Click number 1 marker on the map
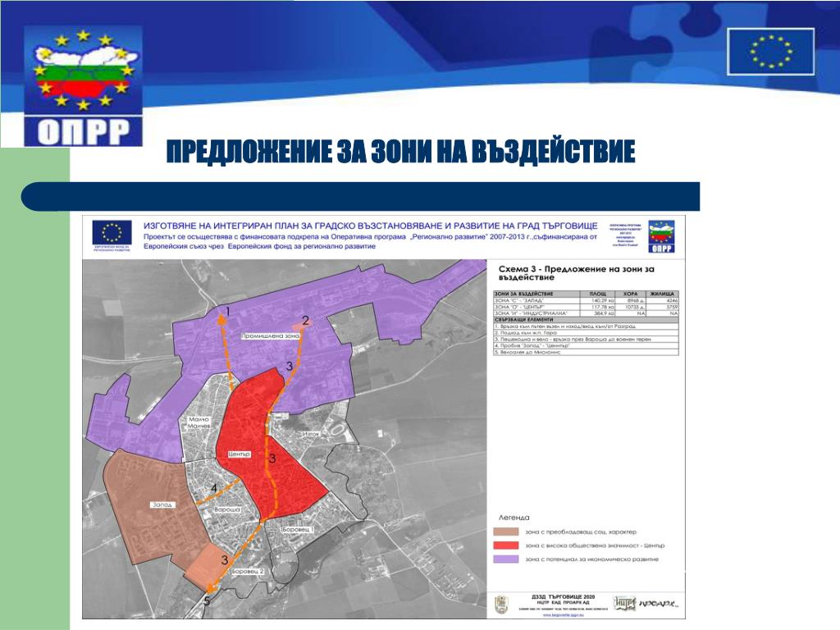This screenshot has width=840, height=630. tap(228, 311)
